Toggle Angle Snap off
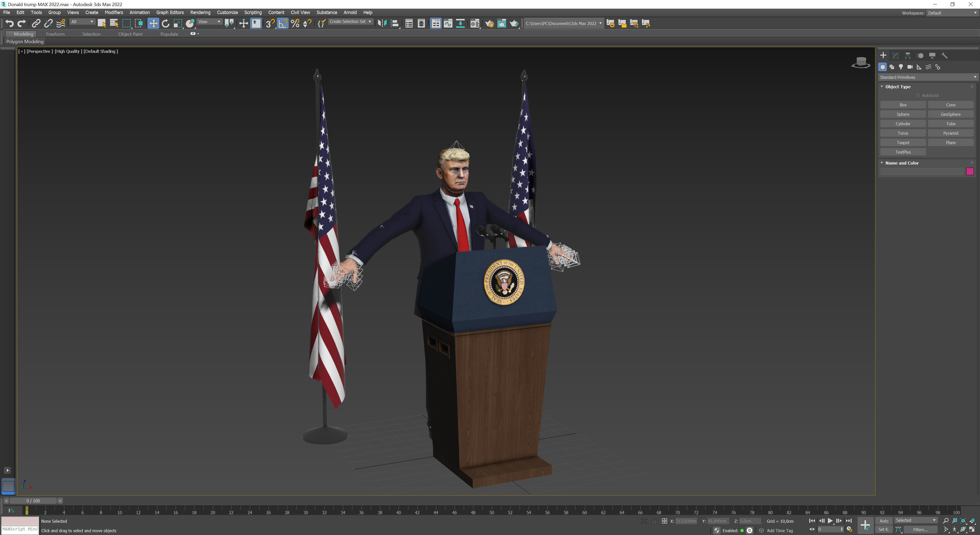This screenshot has height=535, width=980. coord(283,23)
